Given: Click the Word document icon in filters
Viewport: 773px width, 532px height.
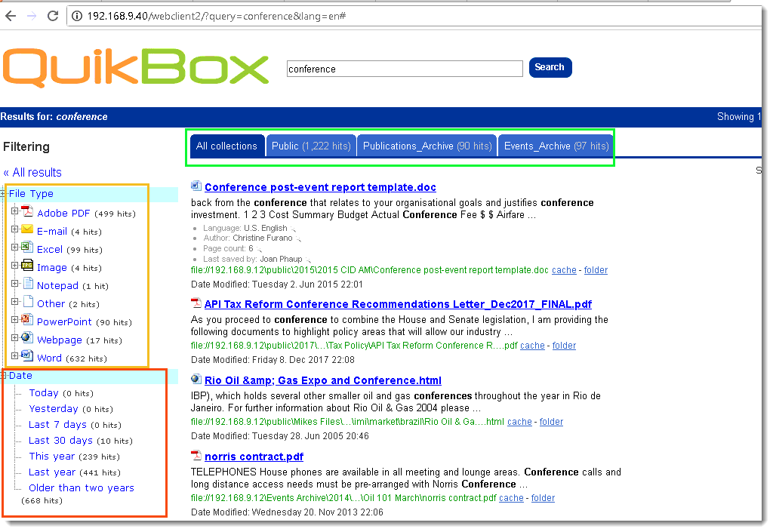Looking at the screenshot, I should [27, 357].
